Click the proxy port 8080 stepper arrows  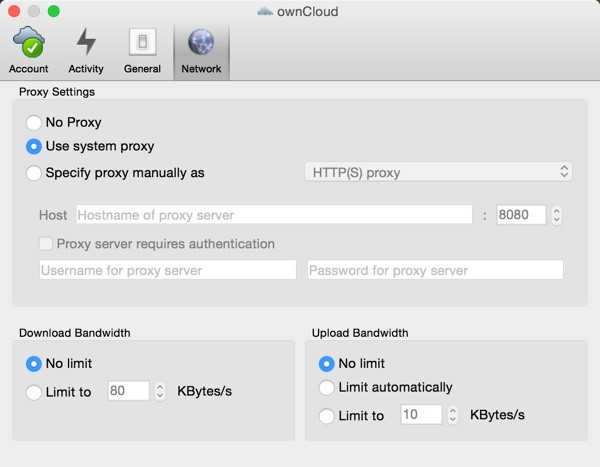(x=556, y=215)
